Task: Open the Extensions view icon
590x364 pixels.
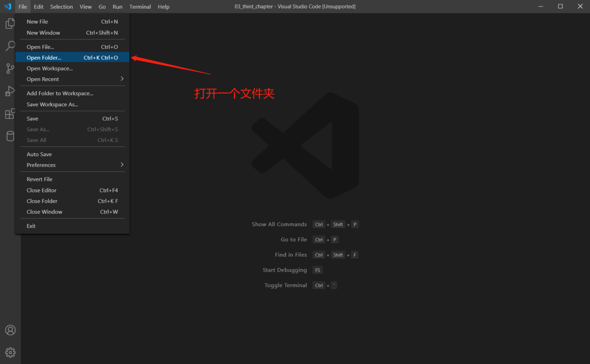Action: click(x=10, y=114)
